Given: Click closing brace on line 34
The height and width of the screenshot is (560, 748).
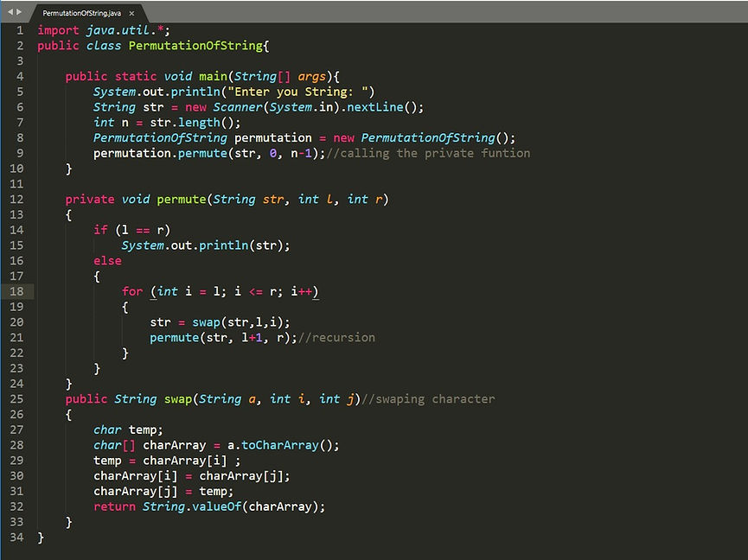Looking at the screenshot, I should point(41,538).
